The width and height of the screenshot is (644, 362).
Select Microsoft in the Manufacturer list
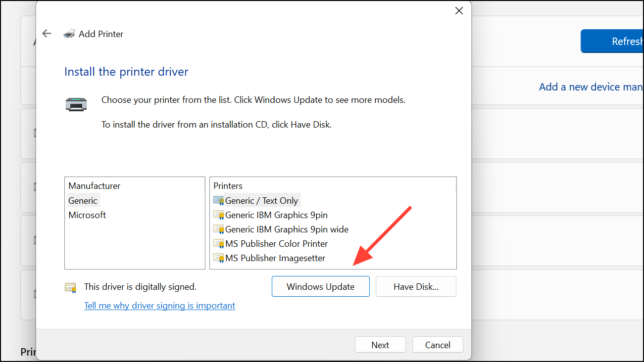(x=88, y=215)
